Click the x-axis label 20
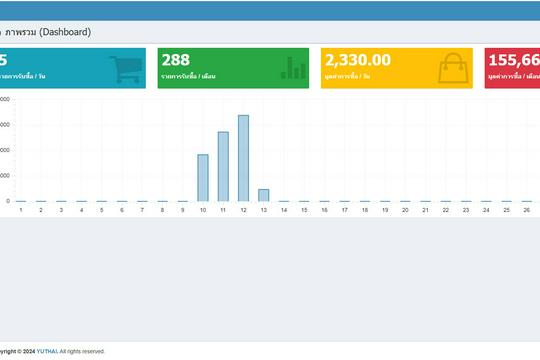Image resolution: width=540 pixels, height=360 pixels. (x=405, y=210)
